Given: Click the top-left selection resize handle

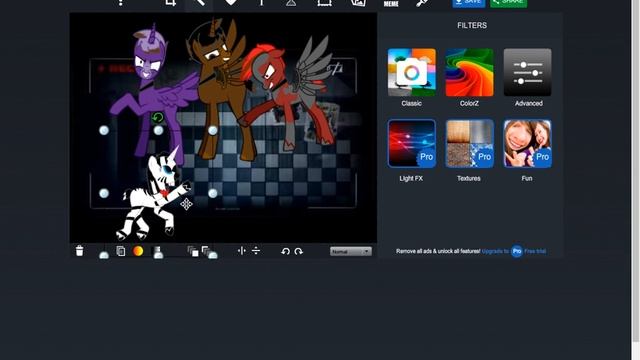Looking at the screenshot, I should point(104,130).
